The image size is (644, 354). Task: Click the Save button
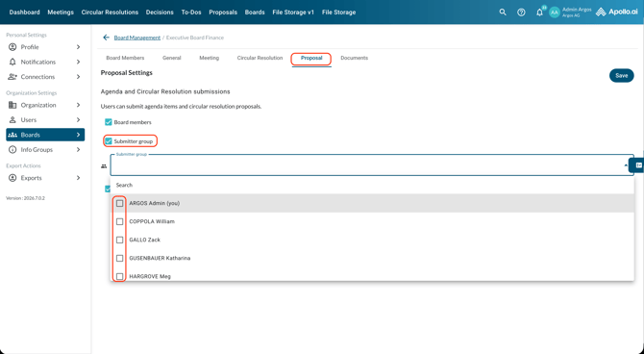tap(621, 76)
